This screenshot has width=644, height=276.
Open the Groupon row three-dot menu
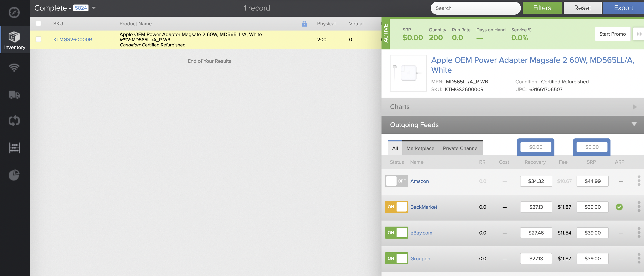tap(639, 258)
